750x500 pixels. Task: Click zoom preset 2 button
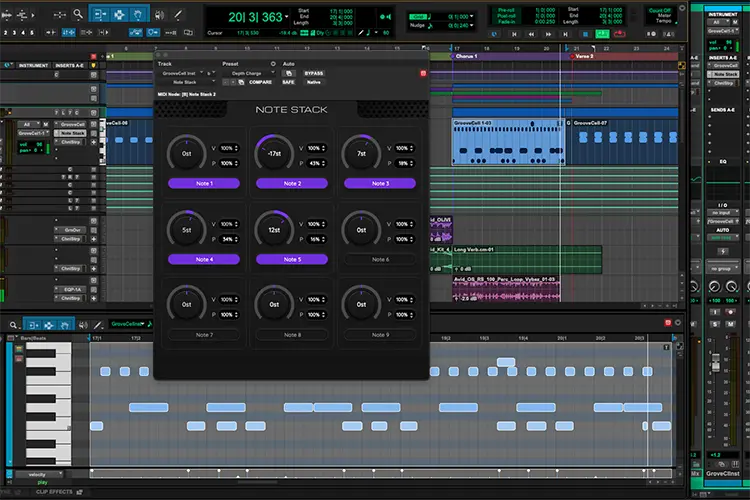point(5,33)
